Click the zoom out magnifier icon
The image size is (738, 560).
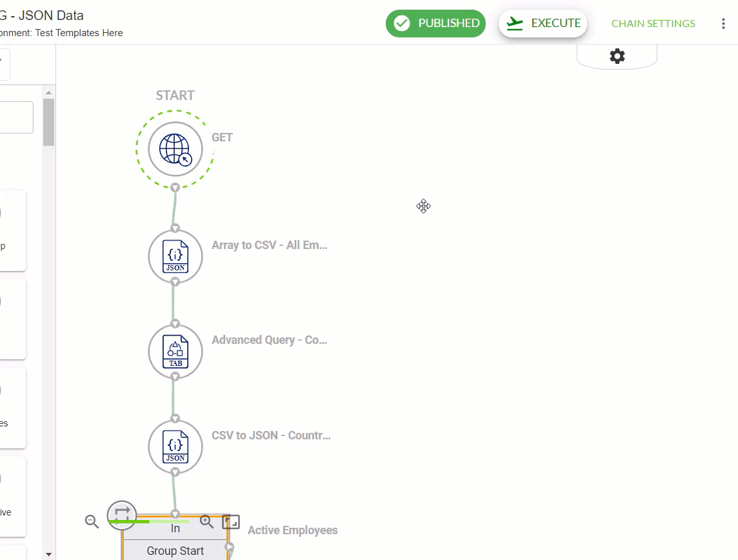pos(92,521)
